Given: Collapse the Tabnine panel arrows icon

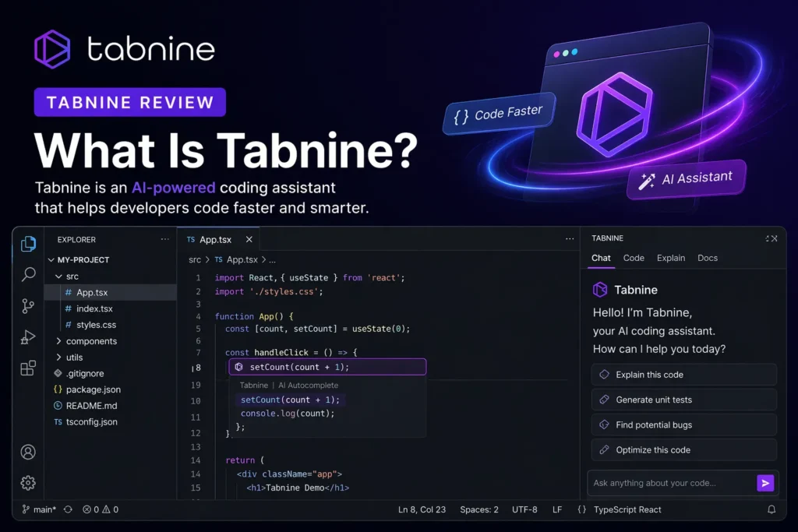Looking at the screenshot, I should 767,238.
